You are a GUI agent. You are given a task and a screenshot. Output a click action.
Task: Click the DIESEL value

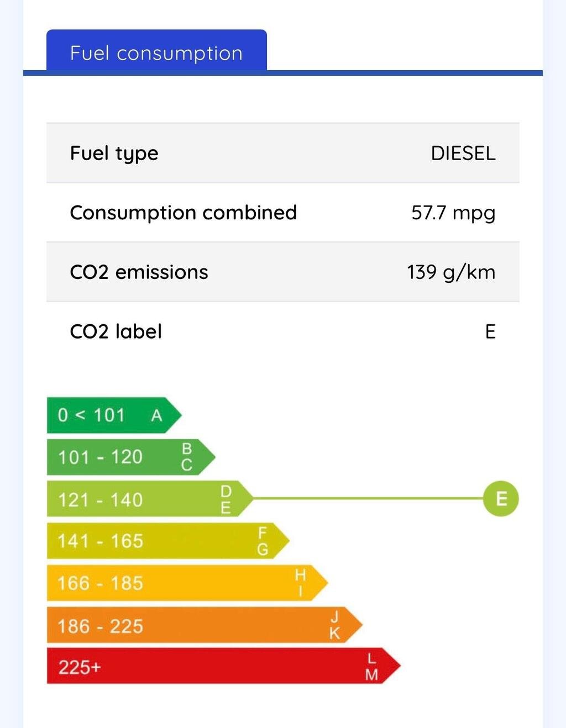[x=463, y=153]
